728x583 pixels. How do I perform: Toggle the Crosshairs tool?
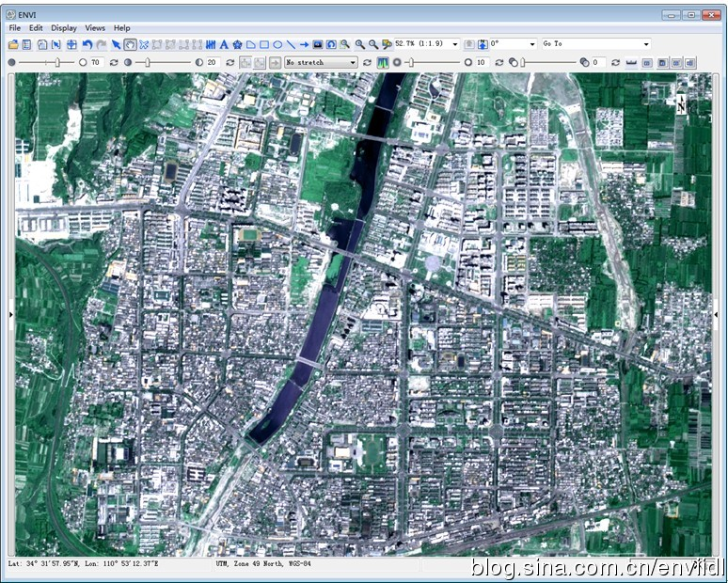tap(71, 44)
